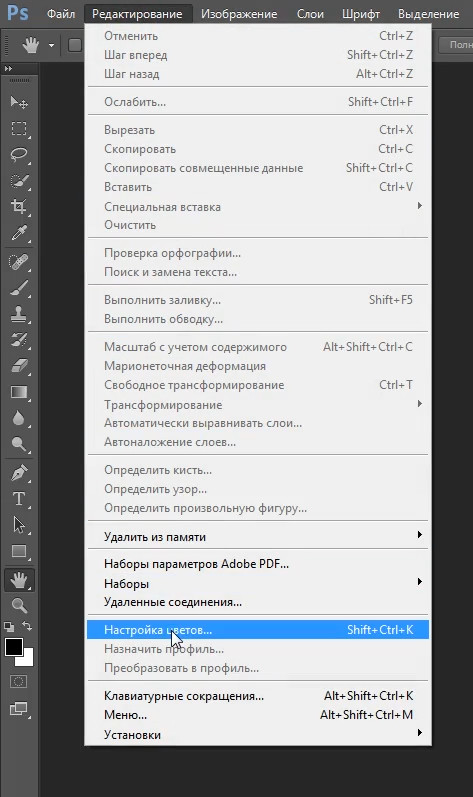The height and width of the screenshot is (797, 473).
Task: Expand the collapsed tools panel arrows
Action: coord(8,69)
